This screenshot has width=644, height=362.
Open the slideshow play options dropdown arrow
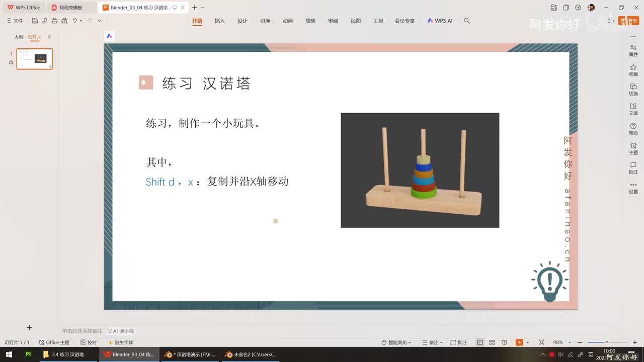click(x=526, y=342)
